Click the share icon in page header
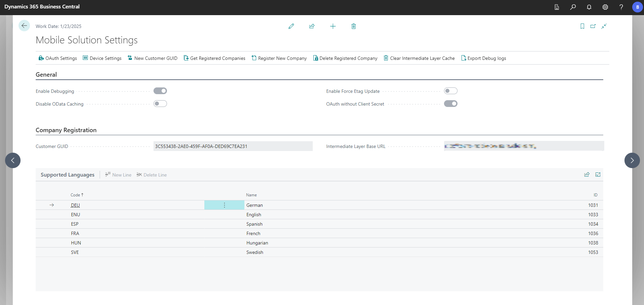This screenshot has height=305, width=644. point(312,26)
